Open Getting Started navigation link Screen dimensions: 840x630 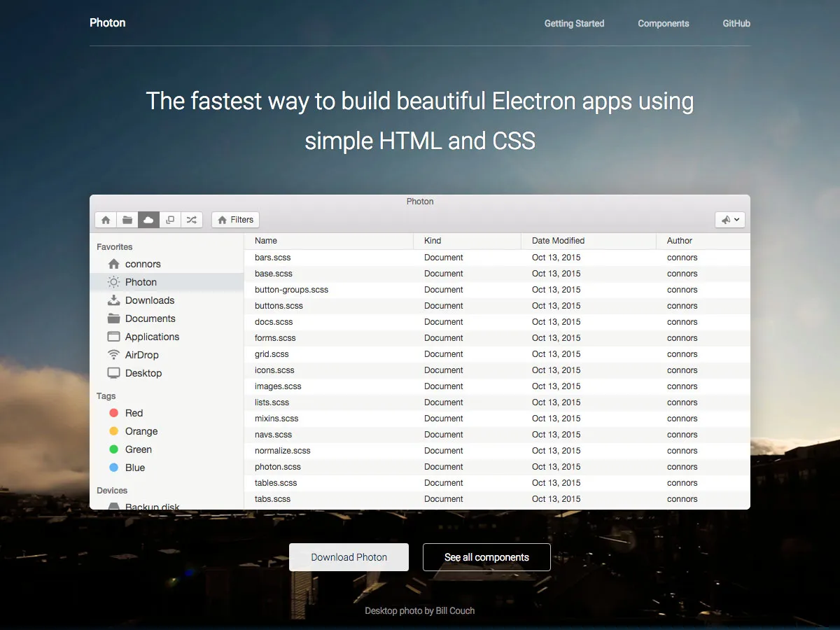574,23
